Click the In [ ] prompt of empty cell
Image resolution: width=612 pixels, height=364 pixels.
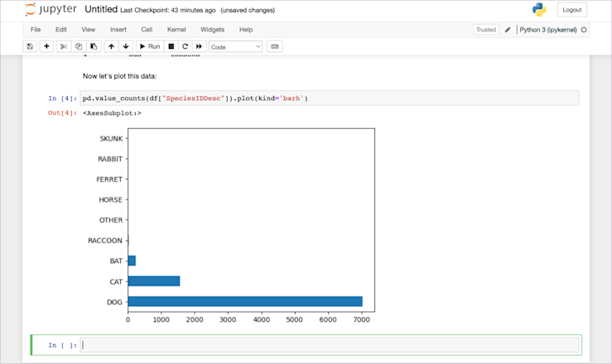[62, 345]
